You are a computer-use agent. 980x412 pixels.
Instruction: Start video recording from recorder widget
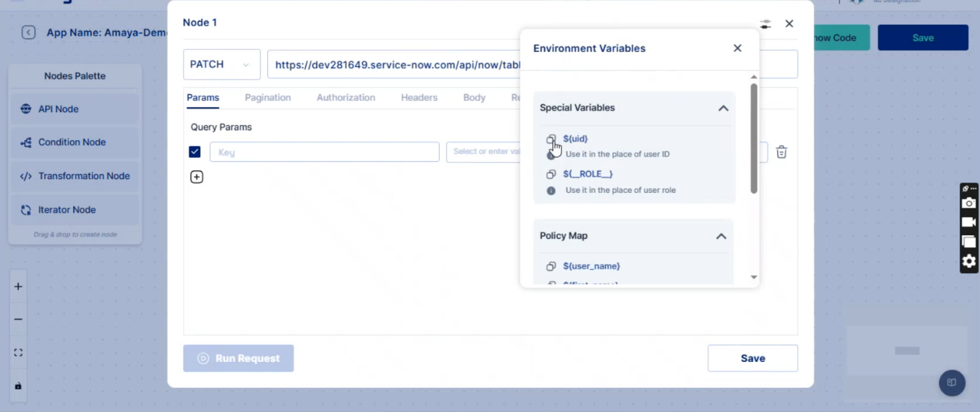click(x=969, y=222)
